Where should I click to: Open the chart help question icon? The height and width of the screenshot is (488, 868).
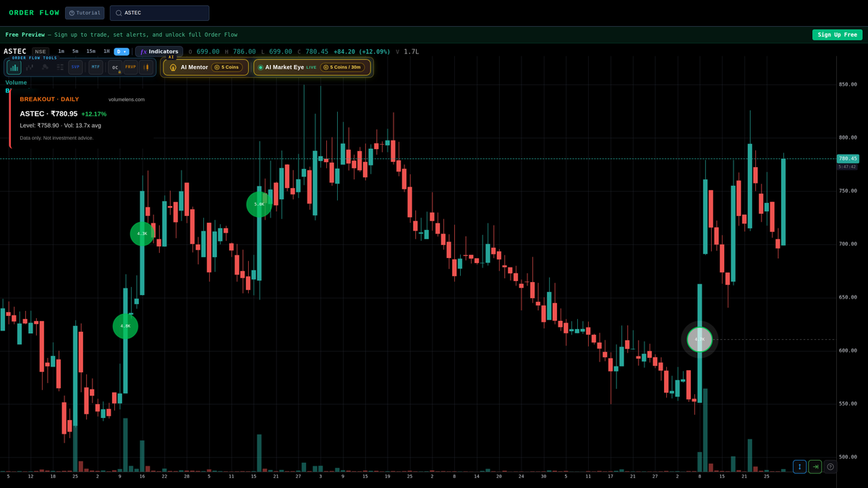coord(830,466)
